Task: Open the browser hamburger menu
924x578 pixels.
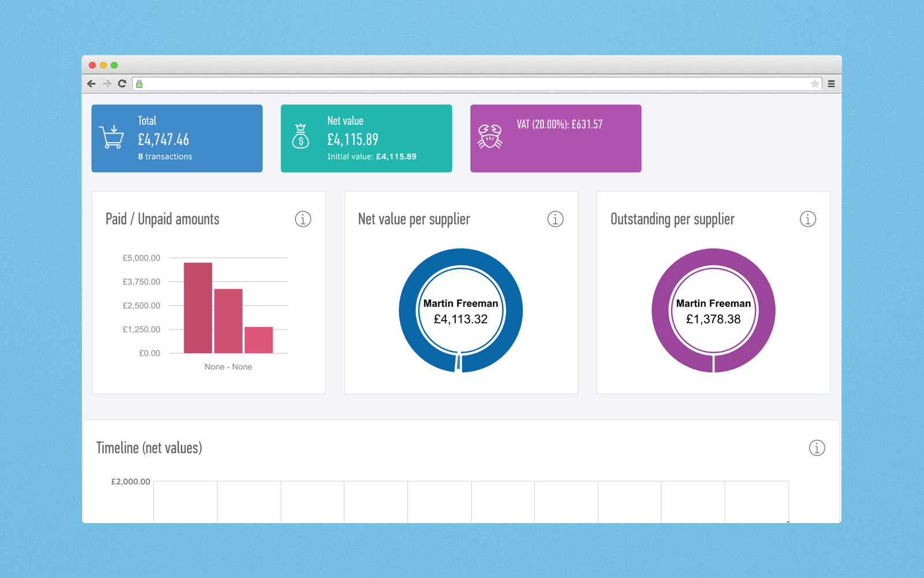Action: (x=832, y=84)
